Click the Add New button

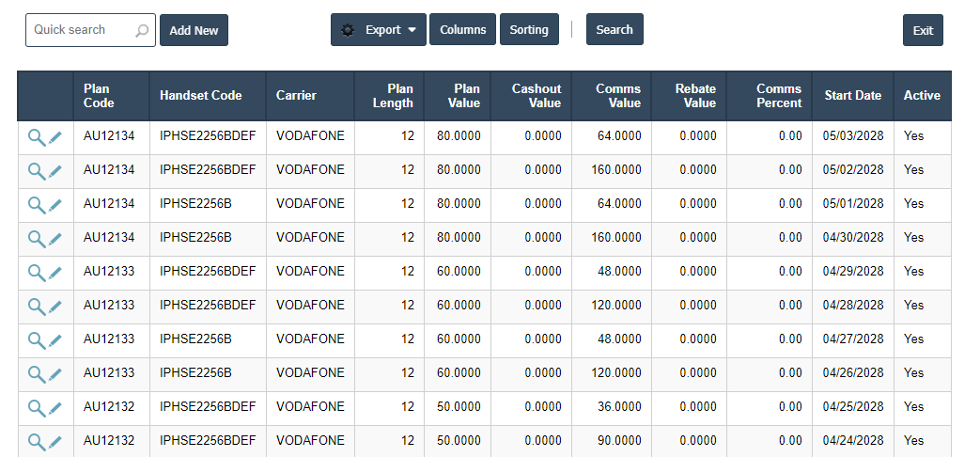[x=194, y=30]
